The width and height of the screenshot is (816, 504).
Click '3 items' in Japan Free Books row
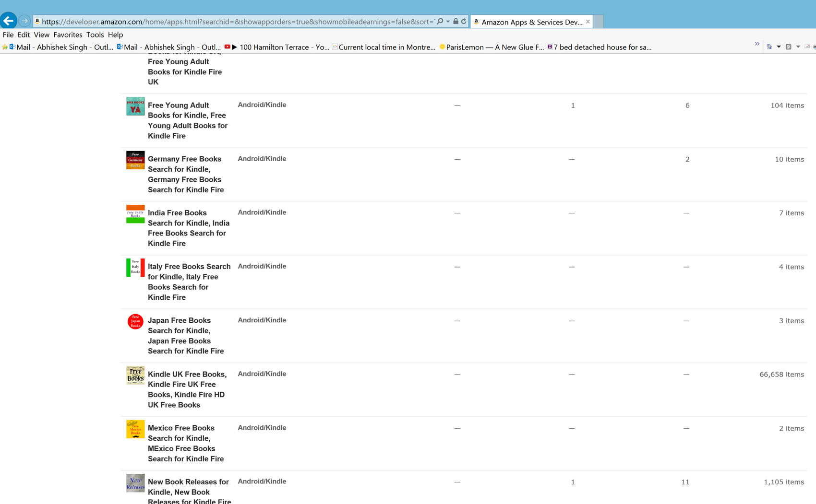pos(792,321)
